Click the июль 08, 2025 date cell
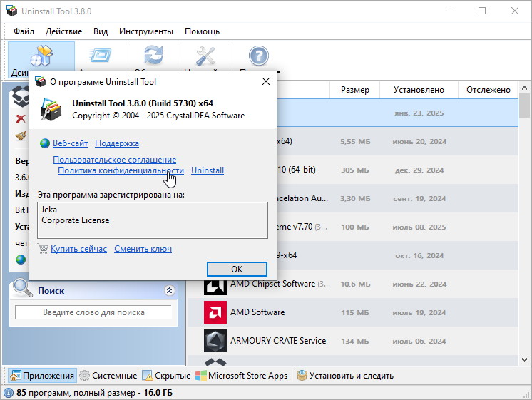This screenshot has width=532, height=400. (x=419, y=227)
